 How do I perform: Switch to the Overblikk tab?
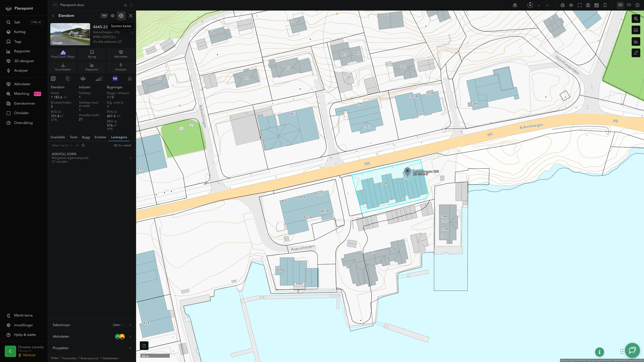(x=58, y=137)
